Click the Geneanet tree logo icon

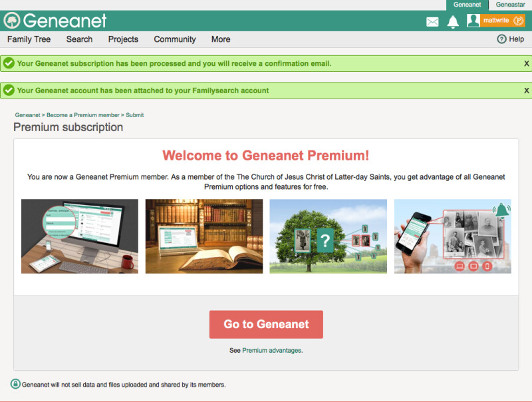(x=12, y=21)
